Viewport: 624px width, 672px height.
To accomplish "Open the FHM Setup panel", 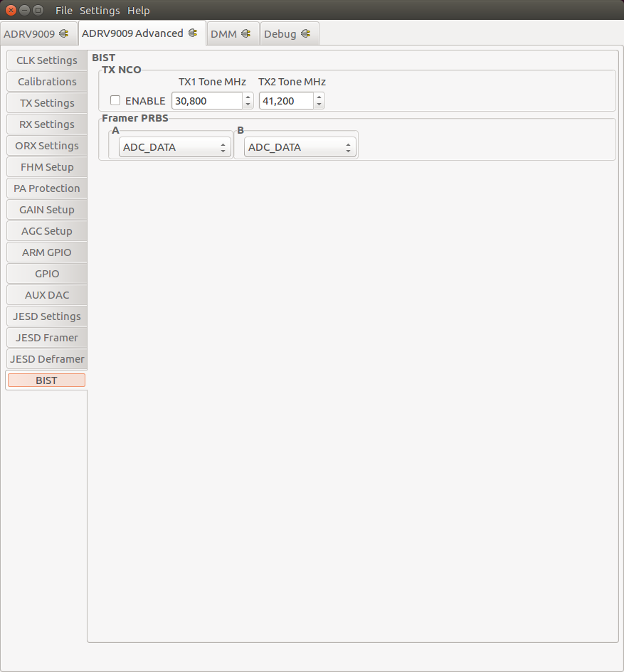I will click(46, 167).
